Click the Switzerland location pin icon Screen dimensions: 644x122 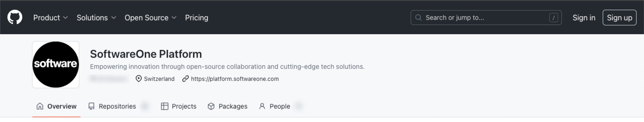[x=138, y=79]
